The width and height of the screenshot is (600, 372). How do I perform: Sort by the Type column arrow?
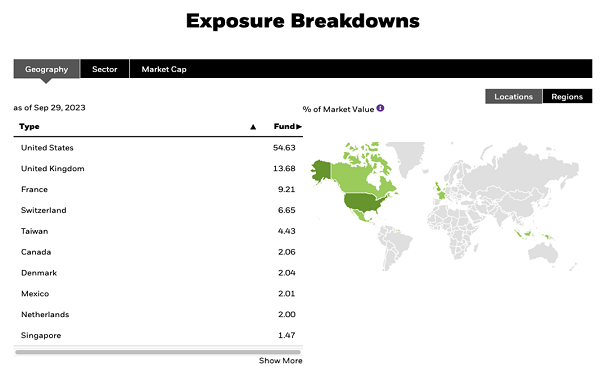(253, 127)
